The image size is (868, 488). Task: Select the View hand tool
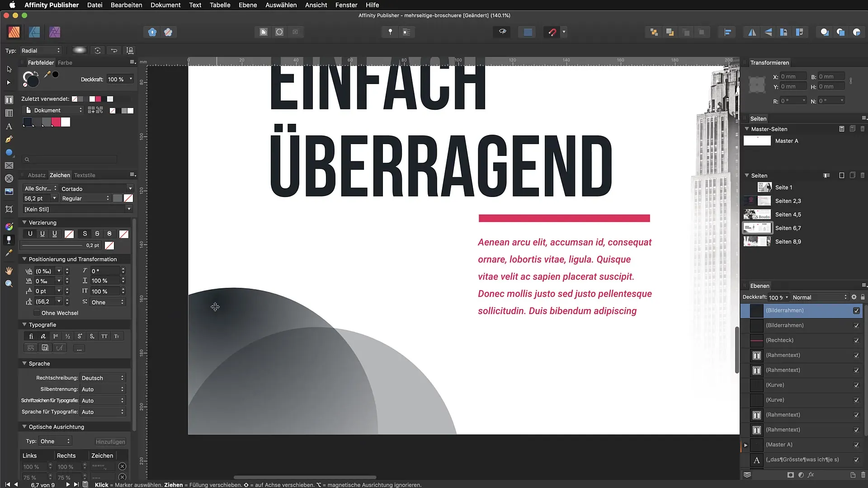pos(9,271)
